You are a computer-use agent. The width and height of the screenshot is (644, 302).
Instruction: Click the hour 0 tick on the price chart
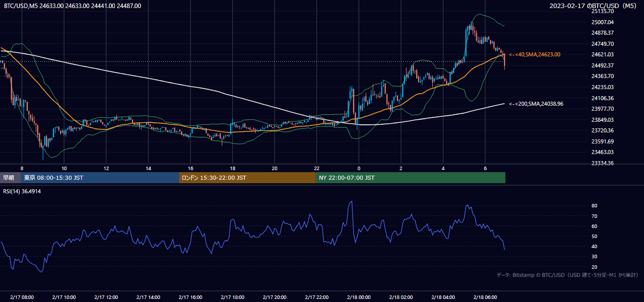[359, 168]
